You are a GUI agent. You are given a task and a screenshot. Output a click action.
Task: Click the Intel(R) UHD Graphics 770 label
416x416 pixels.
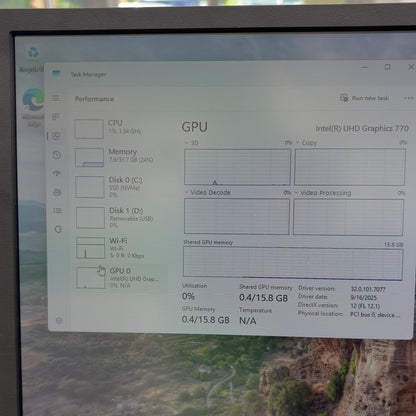[x=362, y=128]
